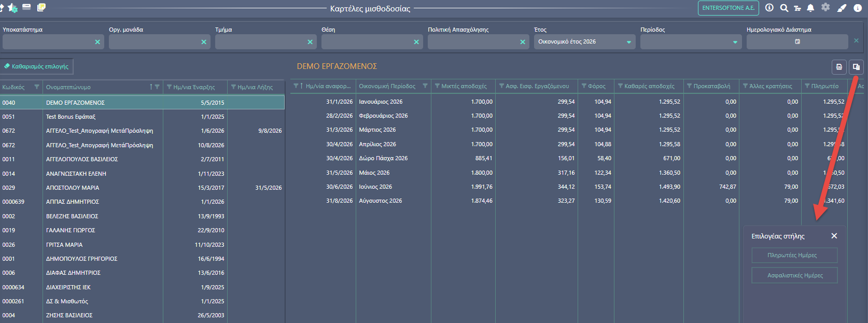Click the ENTERSOFTONE A.E. company button
This screenshot has width=868, height=323.
point(728,8)
